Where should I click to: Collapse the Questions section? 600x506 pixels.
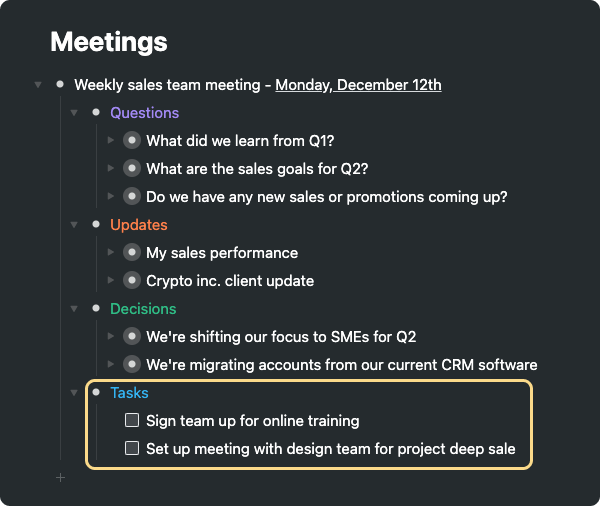click(x=74, y=113)
